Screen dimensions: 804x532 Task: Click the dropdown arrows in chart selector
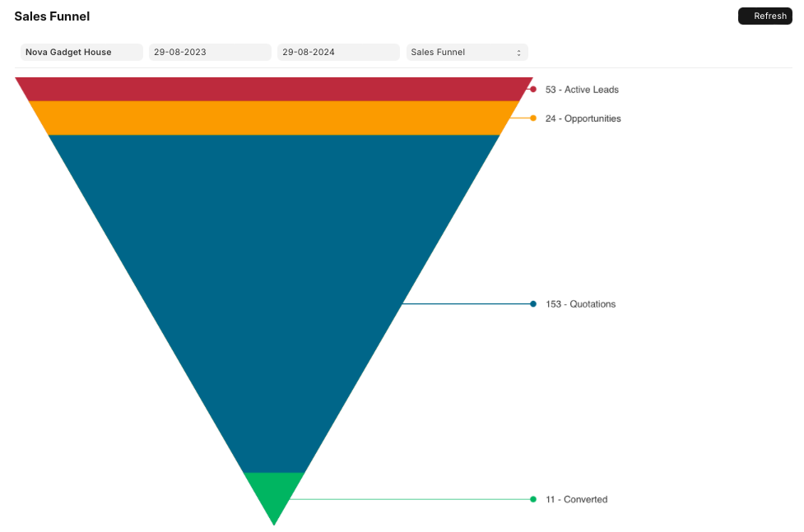pos(518,53)
